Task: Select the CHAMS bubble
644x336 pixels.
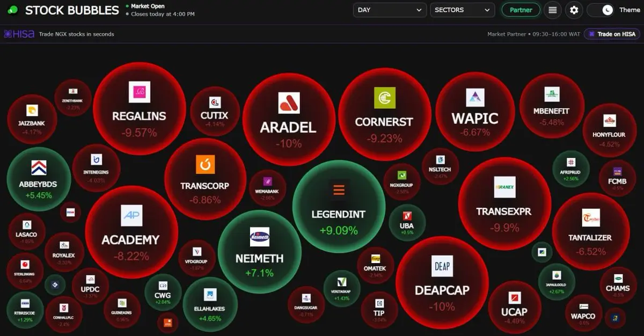Action: point(618,285)
